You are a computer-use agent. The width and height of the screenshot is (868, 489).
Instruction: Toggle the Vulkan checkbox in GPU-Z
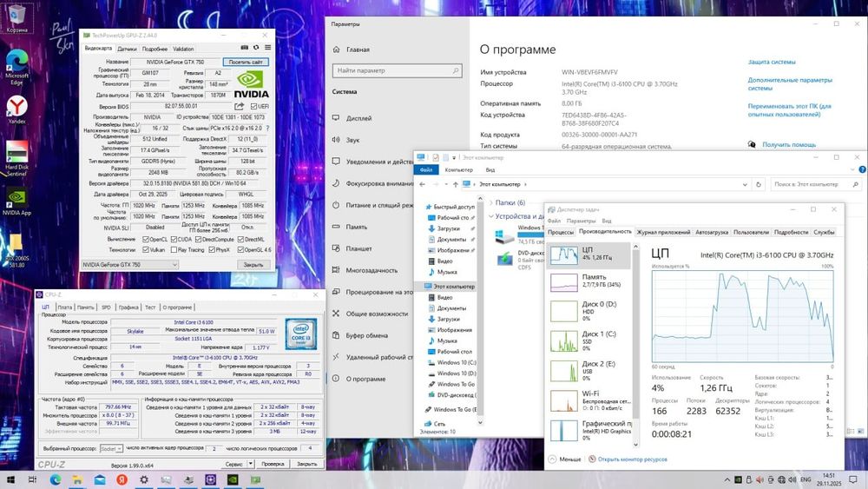pos(146,250)
